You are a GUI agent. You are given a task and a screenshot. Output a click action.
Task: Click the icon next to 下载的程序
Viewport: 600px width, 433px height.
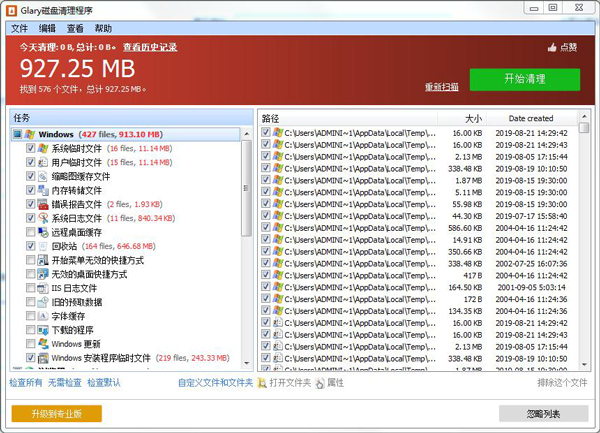43,330
